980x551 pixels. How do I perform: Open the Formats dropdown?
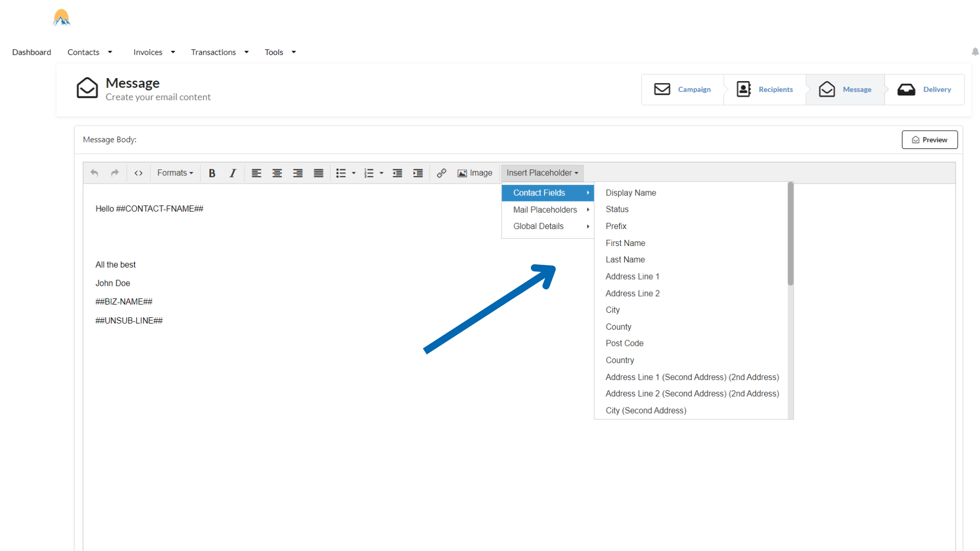[x=175, y=173]
